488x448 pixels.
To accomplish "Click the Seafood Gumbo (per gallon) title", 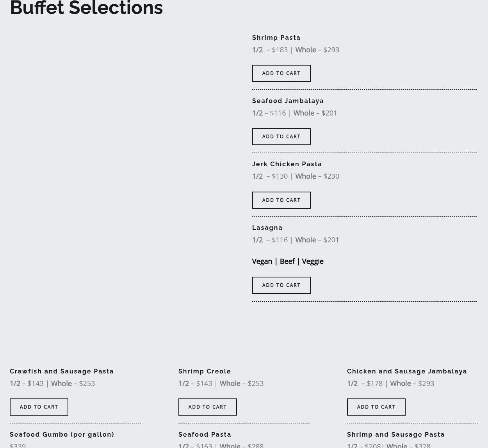I will point(62,435).
